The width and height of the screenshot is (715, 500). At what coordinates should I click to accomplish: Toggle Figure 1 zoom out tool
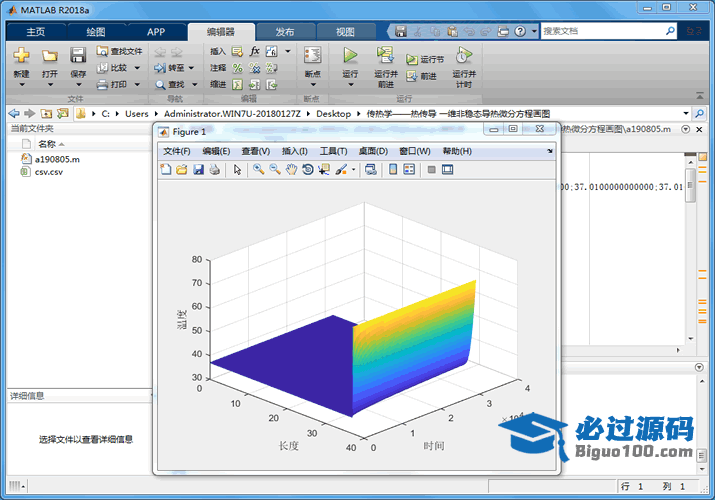tap(275, 170)
